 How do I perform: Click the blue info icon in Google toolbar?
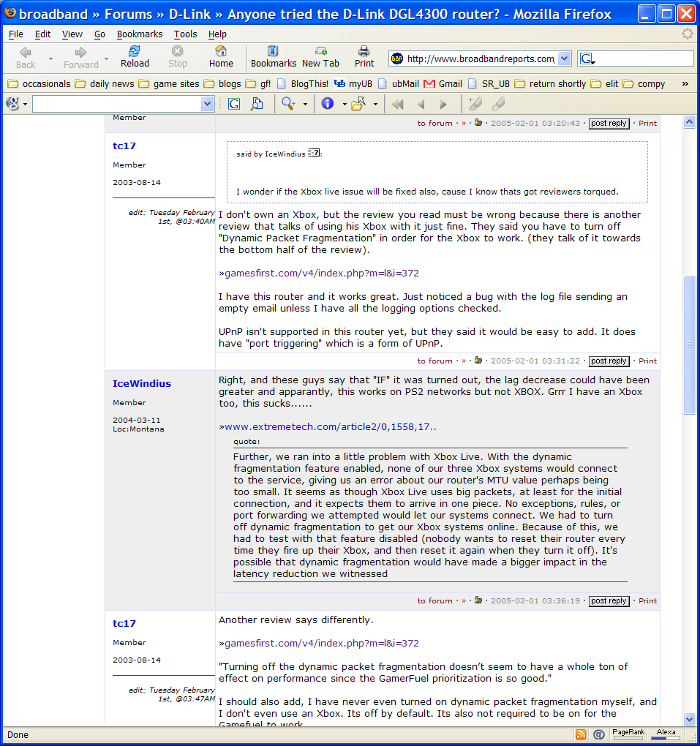pyautogui.click(x=327, y=104)
